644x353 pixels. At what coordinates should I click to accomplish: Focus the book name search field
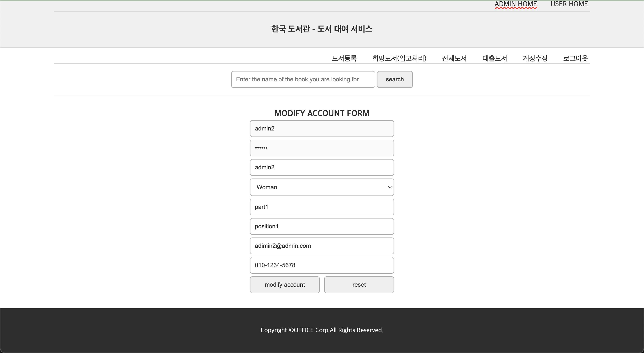click(x=303, y=80)
